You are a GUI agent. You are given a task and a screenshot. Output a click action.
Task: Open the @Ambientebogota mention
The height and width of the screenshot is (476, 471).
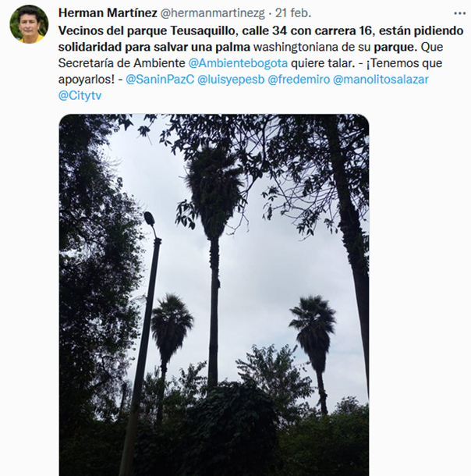238,63
